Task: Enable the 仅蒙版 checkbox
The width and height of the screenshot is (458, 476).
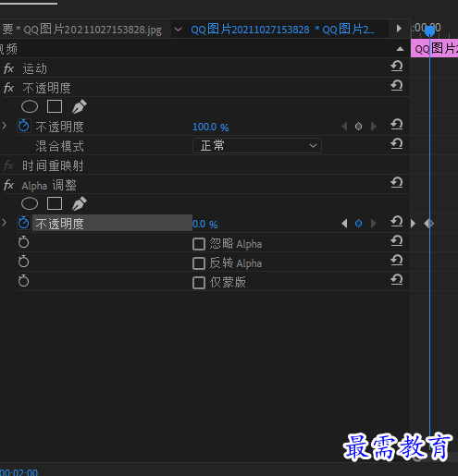Action: [199, 283]
